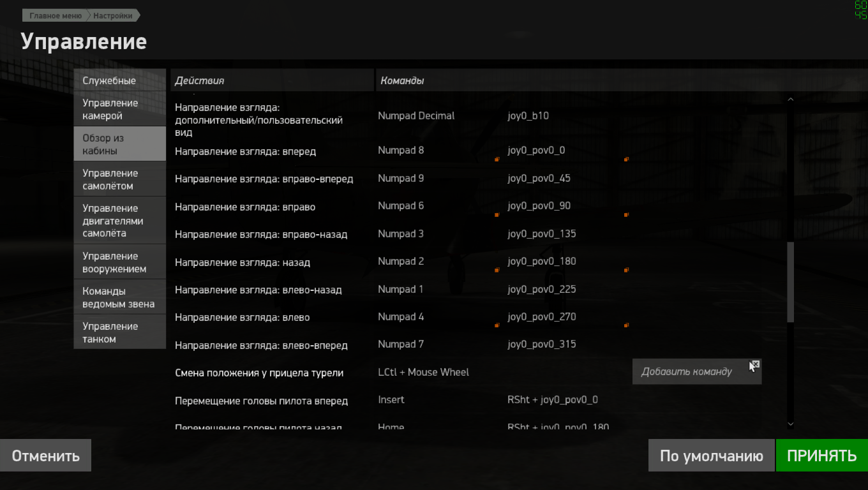Reset bindings with По умолчанию
Image resolution: width=868 pixels, height=490 pixels.
click(x=712, y=456)
